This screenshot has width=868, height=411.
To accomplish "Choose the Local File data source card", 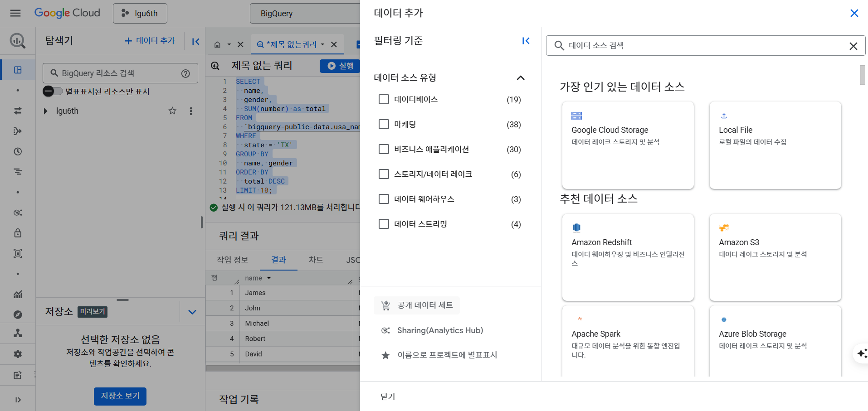I will pos(775,145).
